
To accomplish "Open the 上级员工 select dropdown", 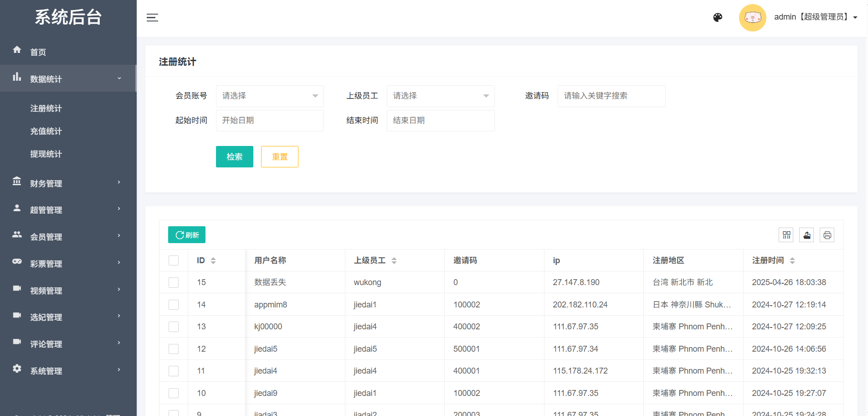I will click(441, 96).
